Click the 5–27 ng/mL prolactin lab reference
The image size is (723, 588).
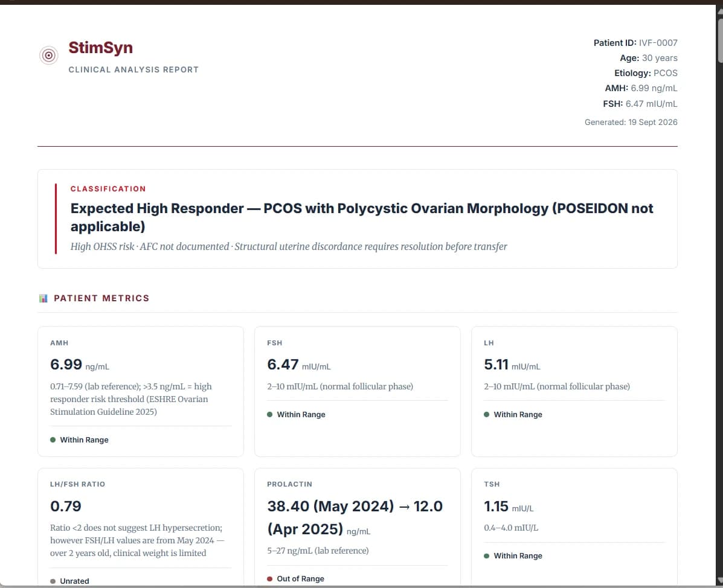[x=318, y=551]
